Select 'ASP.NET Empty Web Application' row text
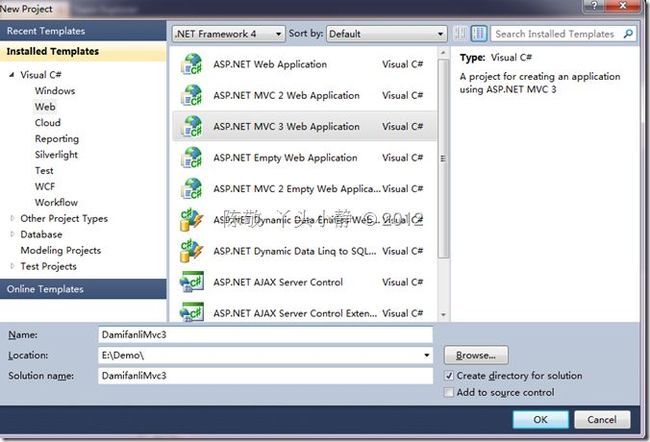 285,158
